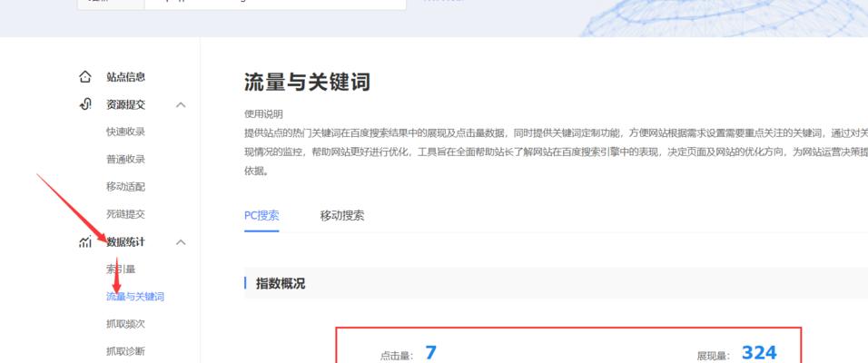
Task: Open the 普通收录 page
Action: (125, 160)
